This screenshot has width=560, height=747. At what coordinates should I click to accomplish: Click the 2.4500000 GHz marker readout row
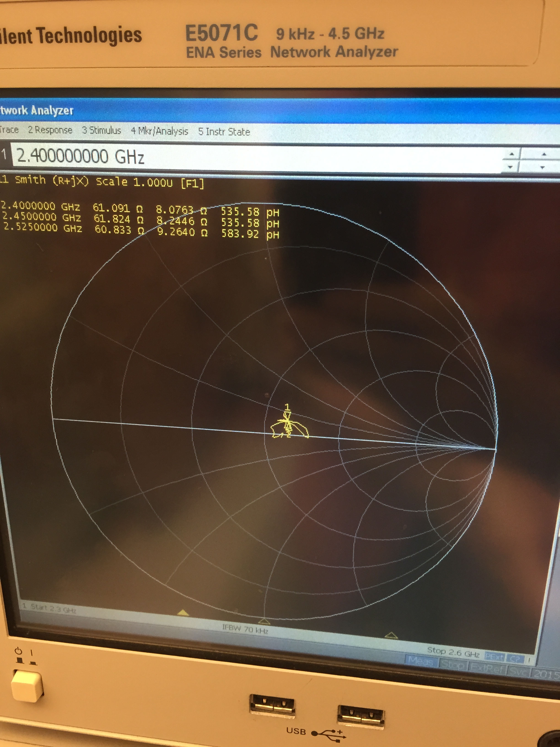click(141, 220)
